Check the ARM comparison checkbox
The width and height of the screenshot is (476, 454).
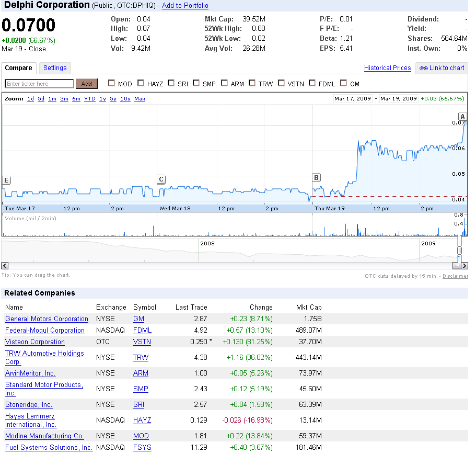(224, 83)
